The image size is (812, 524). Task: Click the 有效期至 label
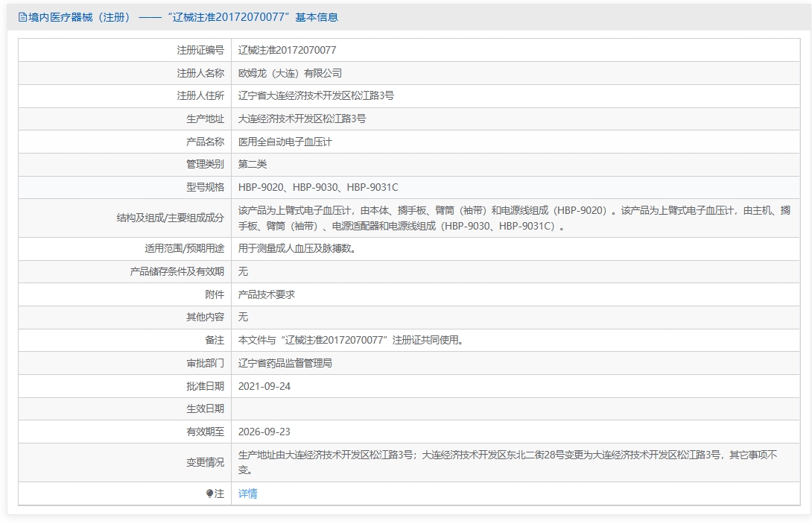click(x=205, y=432)
